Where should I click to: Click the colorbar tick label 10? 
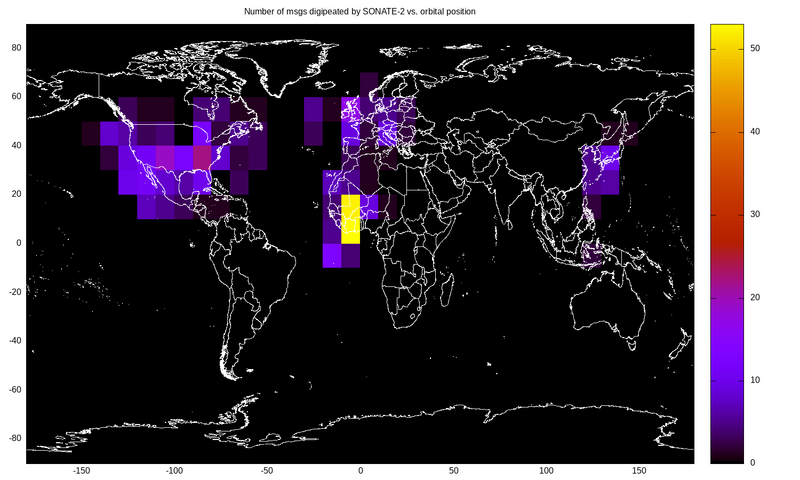coord(755,380)
